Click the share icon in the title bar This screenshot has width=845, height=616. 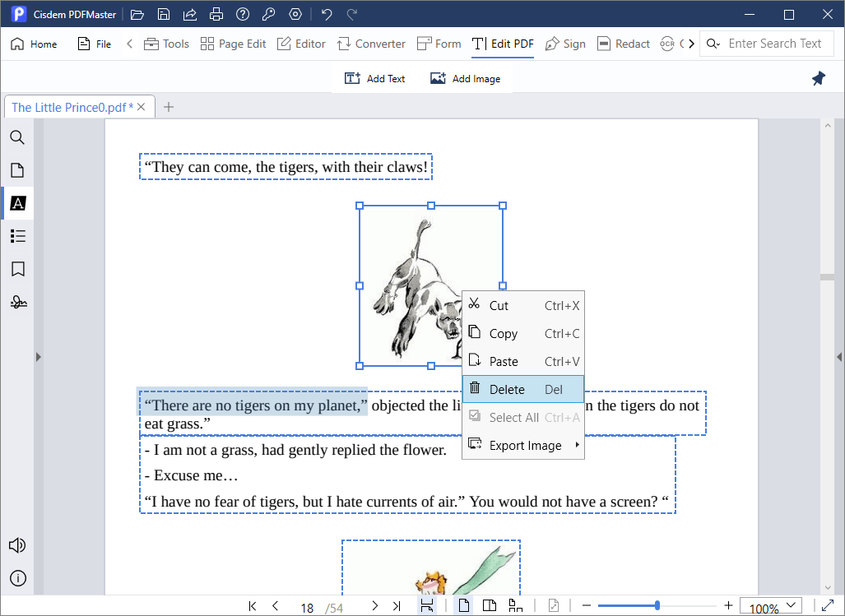point(190,15)
